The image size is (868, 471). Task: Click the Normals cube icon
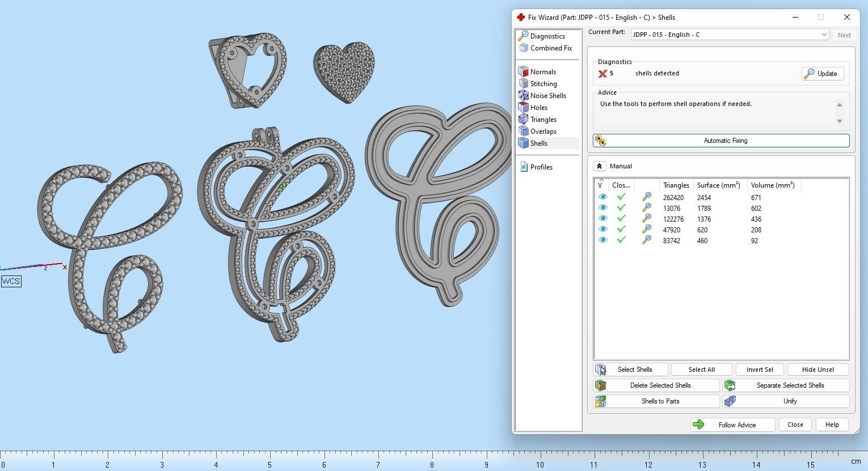[x=523, y=71]
